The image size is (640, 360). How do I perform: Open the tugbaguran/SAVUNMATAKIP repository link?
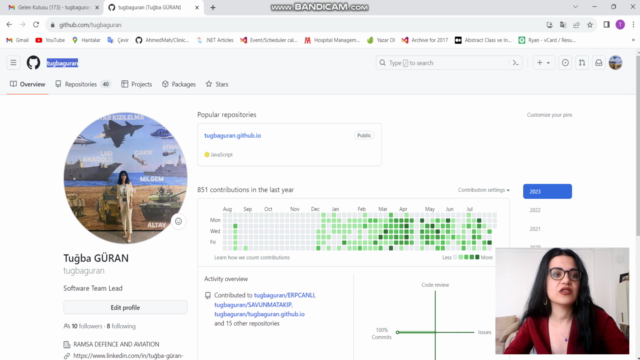pos(253,305)
